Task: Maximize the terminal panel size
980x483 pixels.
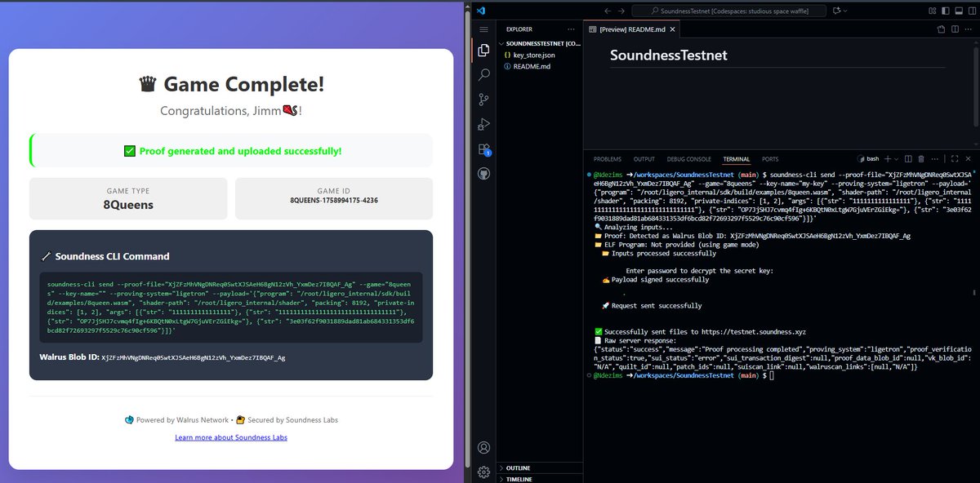Action: [955, 159]
